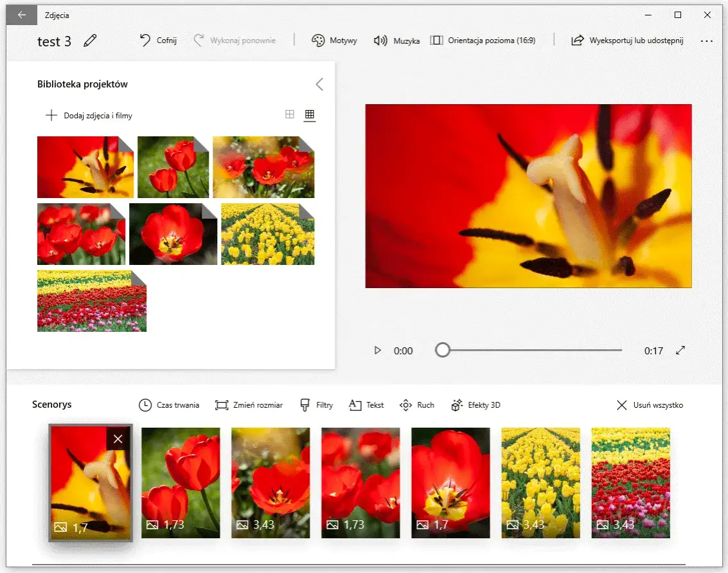Click the video seek slider handle
728x573 pixels.
(442, 350)
